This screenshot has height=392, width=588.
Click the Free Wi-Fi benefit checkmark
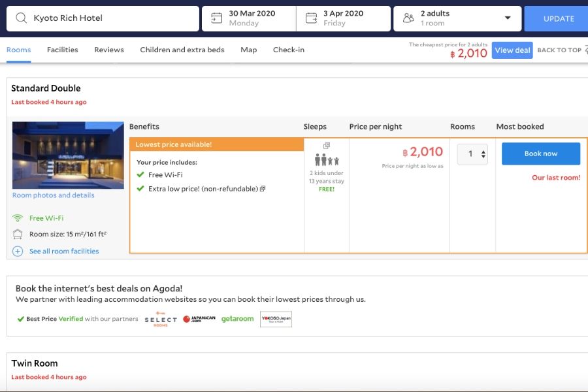pyautogui.click(x=140, y=174)
